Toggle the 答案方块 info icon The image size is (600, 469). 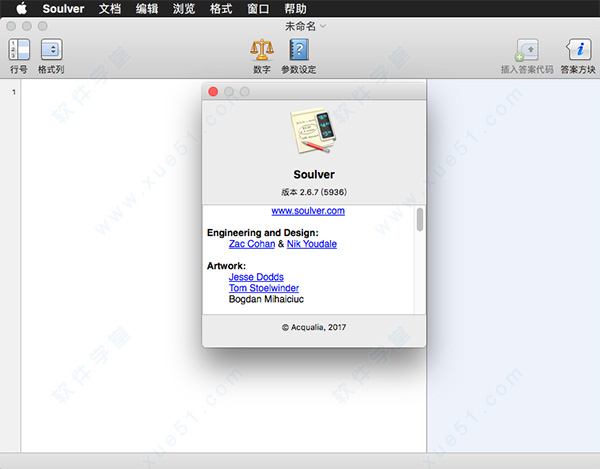point(578,50)
